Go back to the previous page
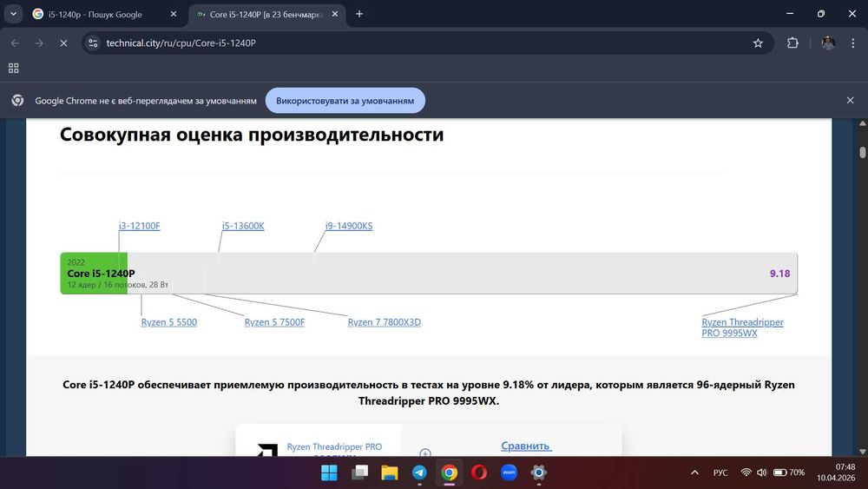This screenshot has width=868, height=489. [15, 43]
